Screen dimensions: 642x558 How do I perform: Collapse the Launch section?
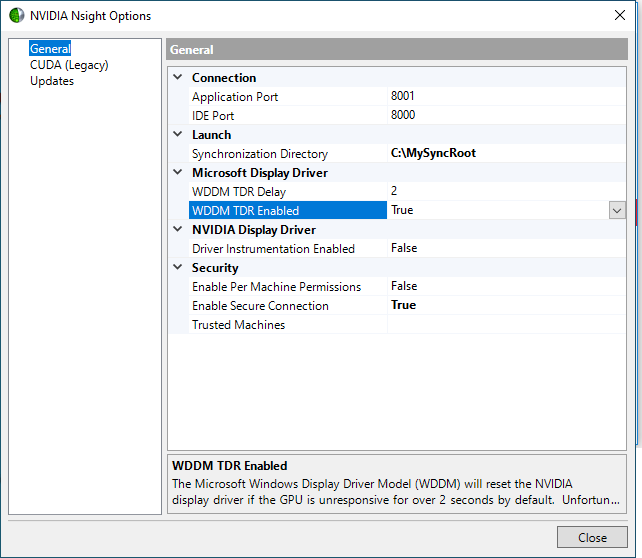[x=178, y=134]
